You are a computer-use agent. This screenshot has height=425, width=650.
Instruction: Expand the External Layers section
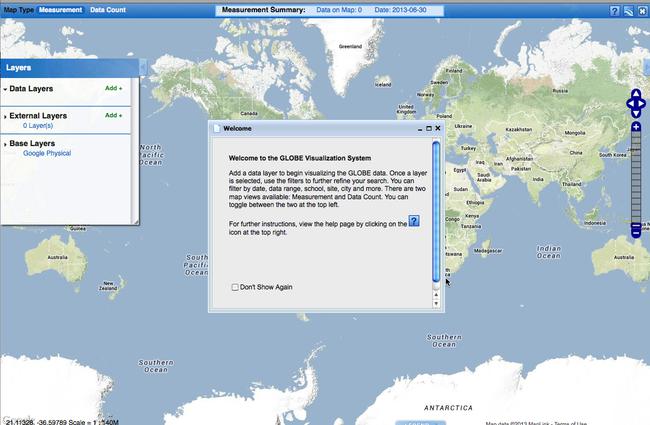[x=5, y=116]
